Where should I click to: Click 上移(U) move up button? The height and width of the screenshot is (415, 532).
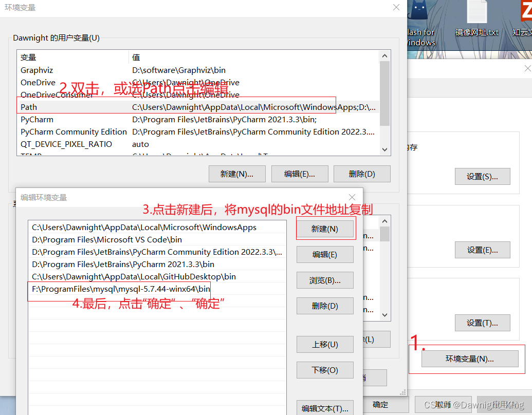tap(325, 345)
